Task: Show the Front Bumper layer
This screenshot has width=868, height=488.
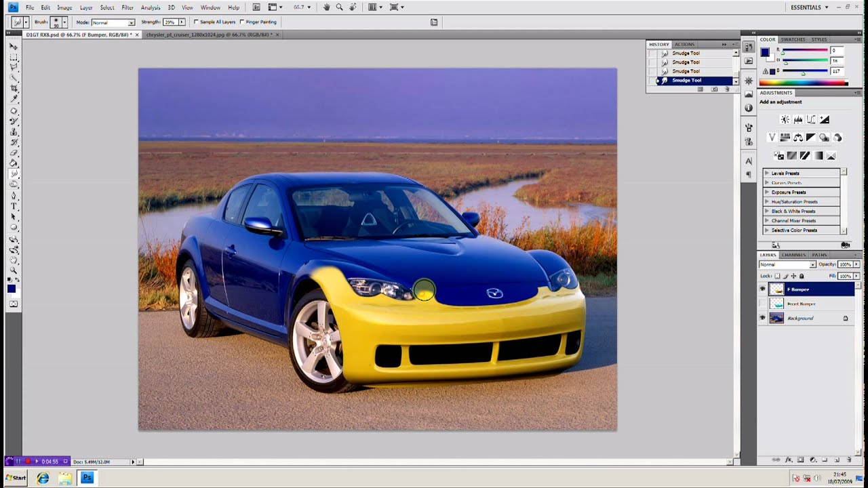Action: (x=762, y=304)
